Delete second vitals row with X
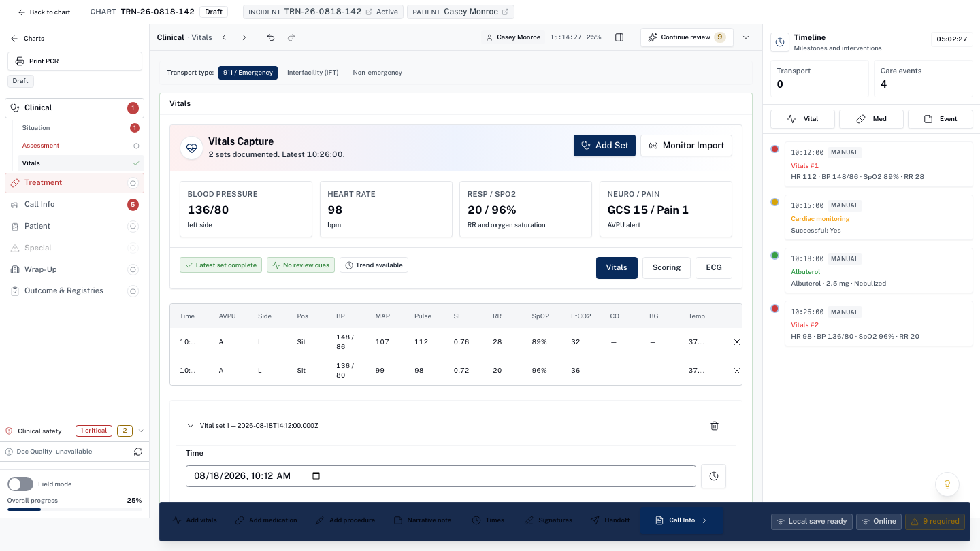The image size is (980, 551). coord(736,371)
